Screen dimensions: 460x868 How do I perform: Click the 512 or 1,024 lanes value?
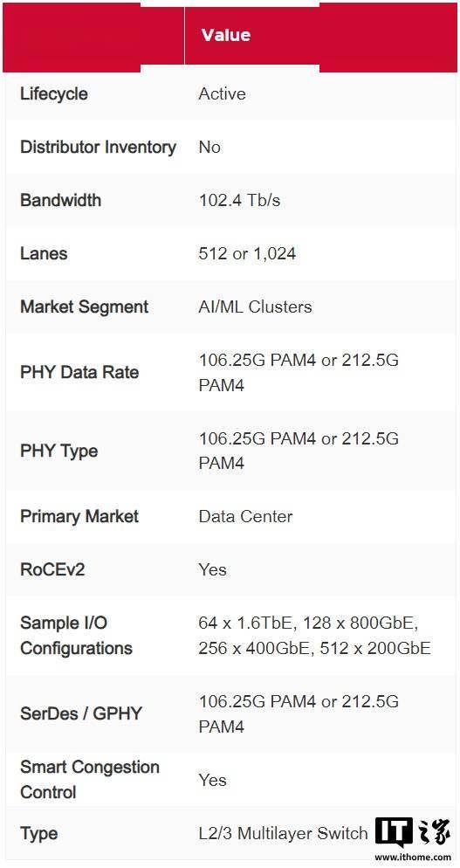coord(247,253)
